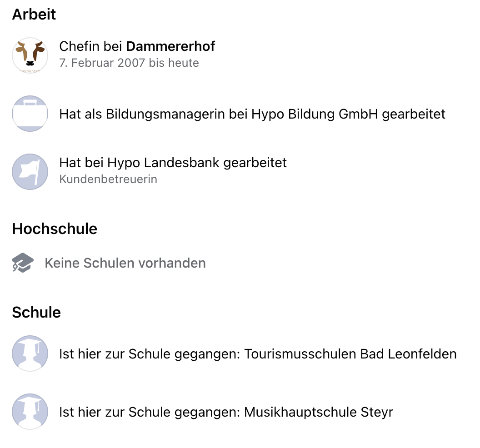This screenshot has width=480, height=448.
Task: Click the Keine Schulen vorhanden text
Action: point(125,263)
